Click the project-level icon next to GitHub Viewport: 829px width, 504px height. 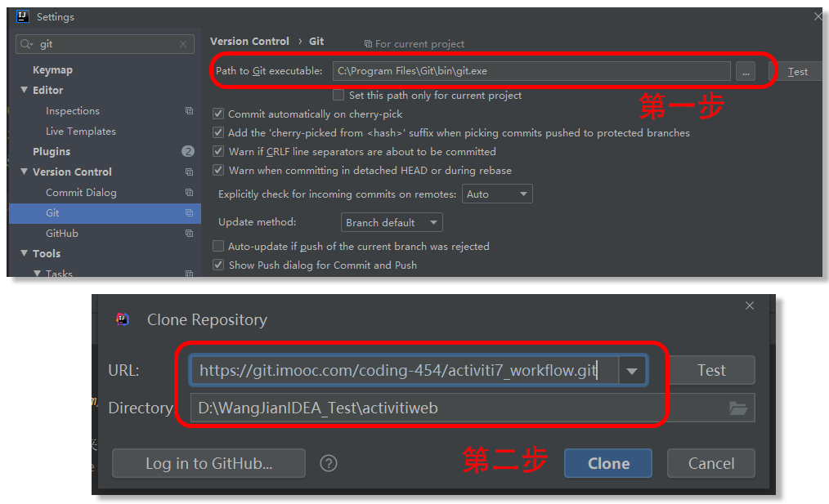click(190, 233)
